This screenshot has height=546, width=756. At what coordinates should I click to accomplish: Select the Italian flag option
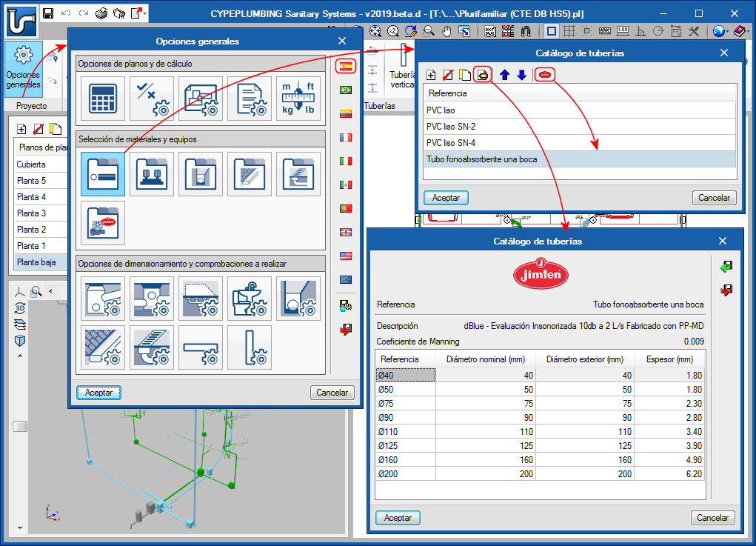coord(346,161)
